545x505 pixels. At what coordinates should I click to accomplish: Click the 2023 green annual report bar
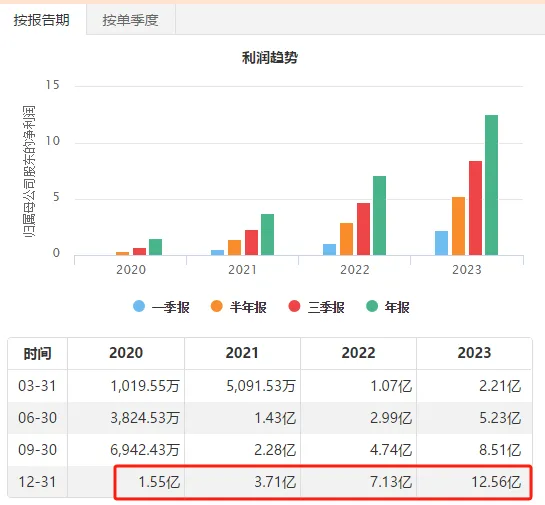491,185
